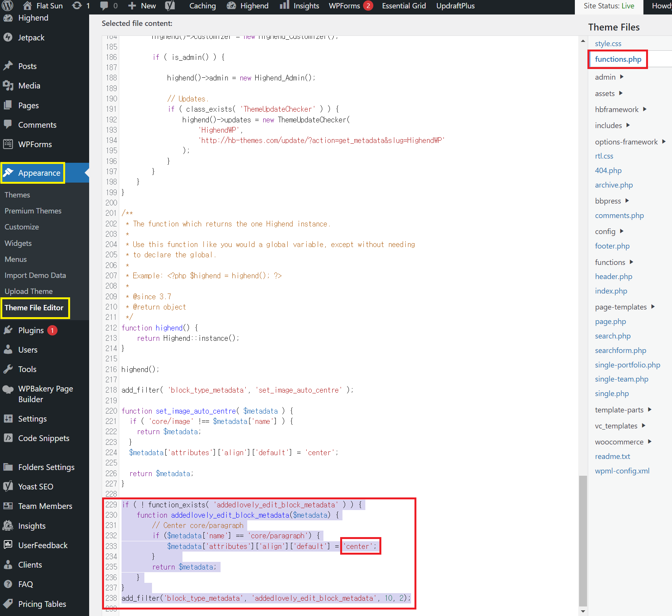Open WPForms in the admin bar
The width and height of the screenshot is (672, 616).
coord(350,6)
